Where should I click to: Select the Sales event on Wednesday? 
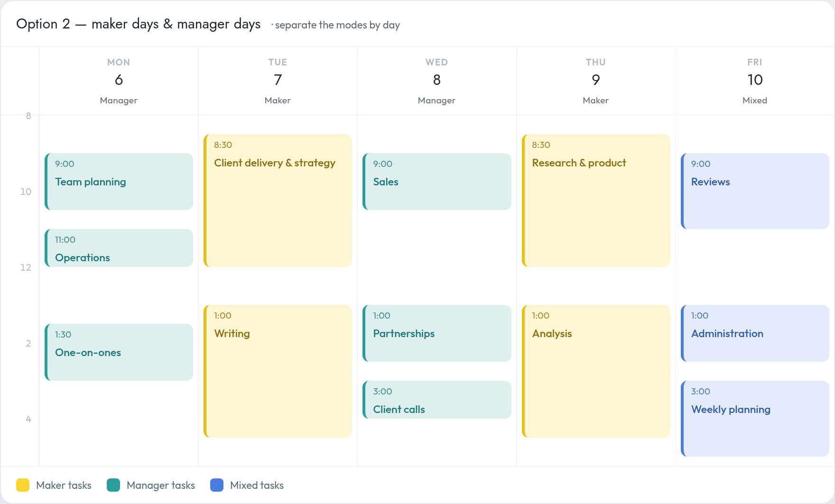[x=437, y=182]
